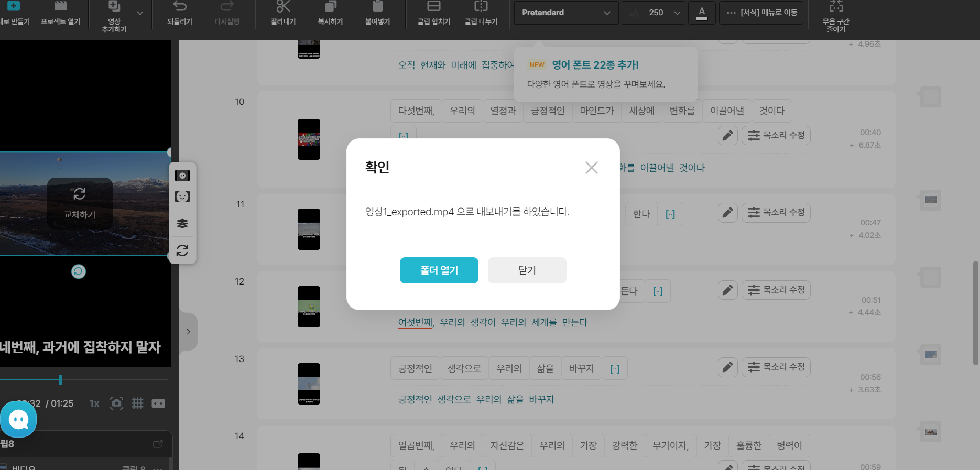This screenshot has height=470, width=980.
Task: Click 목소리 수정 for clip 11
Action: [x=776, y=212]
